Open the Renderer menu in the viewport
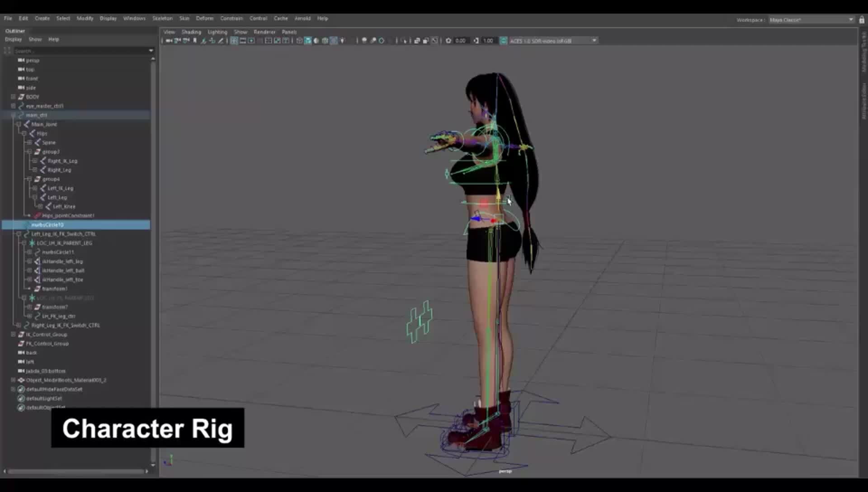 pos(264,32)
